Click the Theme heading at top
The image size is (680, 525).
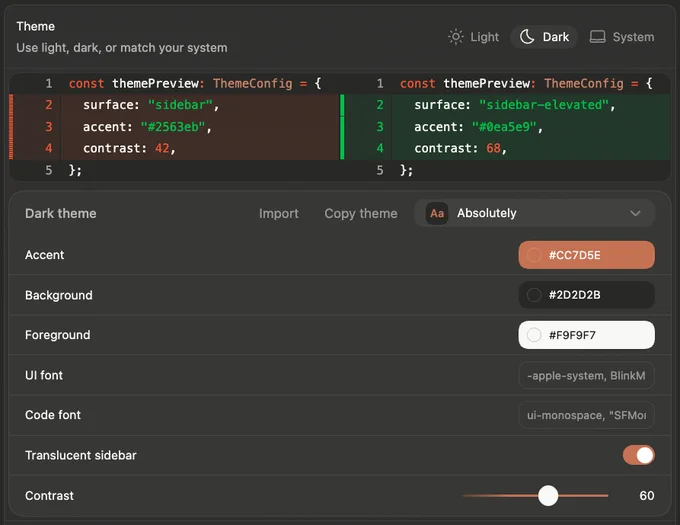36,26
